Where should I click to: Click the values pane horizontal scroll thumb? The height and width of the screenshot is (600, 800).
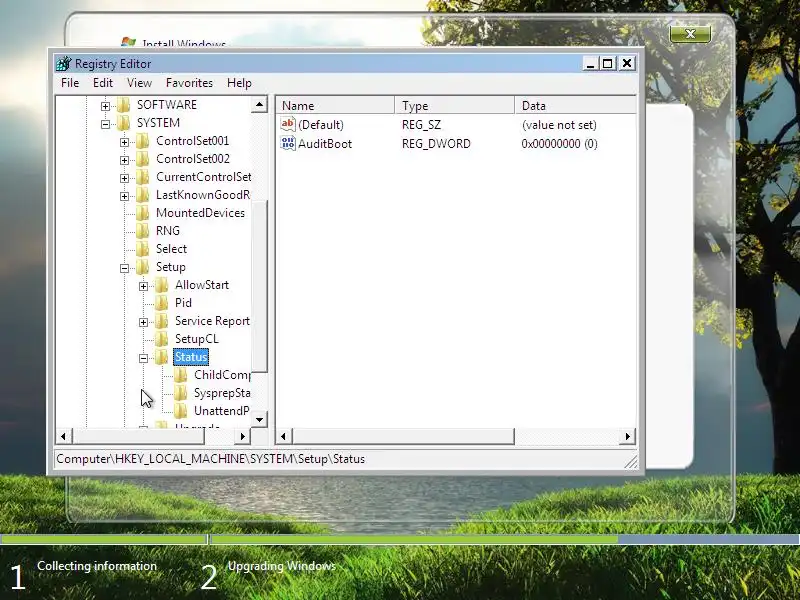click(x=403, y=436)
